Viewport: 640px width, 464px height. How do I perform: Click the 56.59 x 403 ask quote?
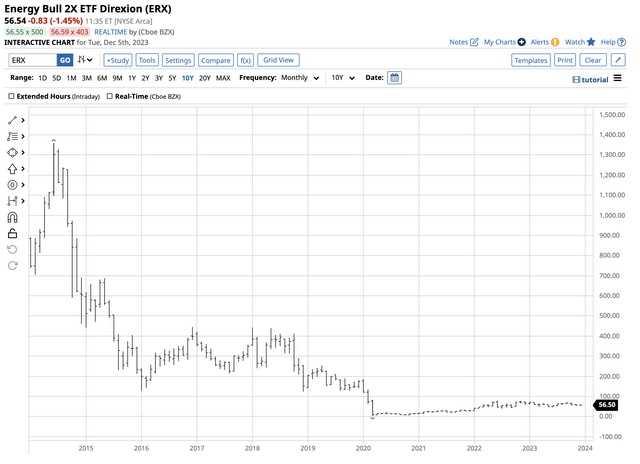[69, 32]
